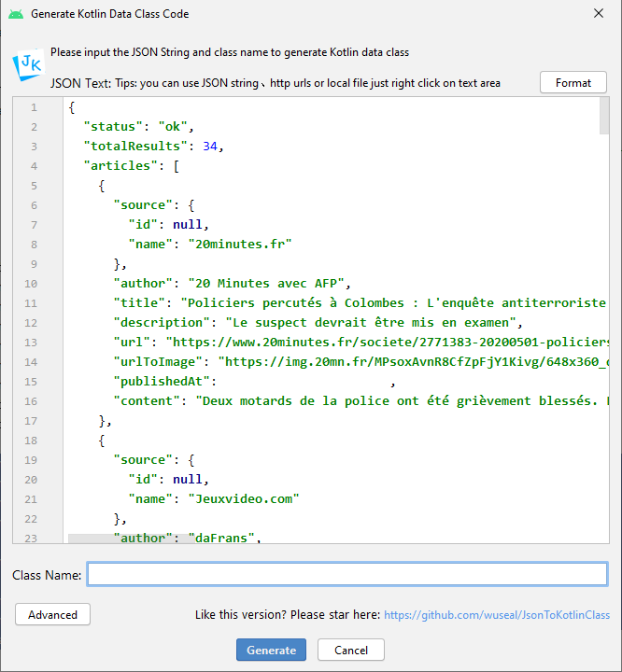Click the "publishedAt" key on line 15

click(x=164, y=382)
